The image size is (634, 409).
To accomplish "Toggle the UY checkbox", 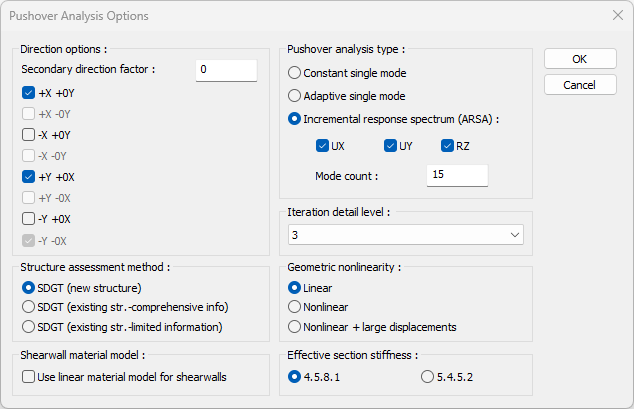I will [390, 146].
